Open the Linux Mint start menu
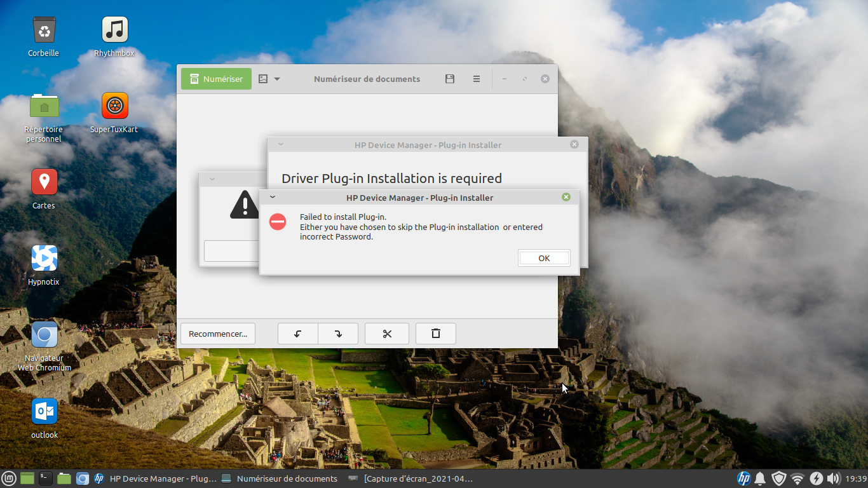The width and height of the screenshot is (868, 488). (9, 478)
